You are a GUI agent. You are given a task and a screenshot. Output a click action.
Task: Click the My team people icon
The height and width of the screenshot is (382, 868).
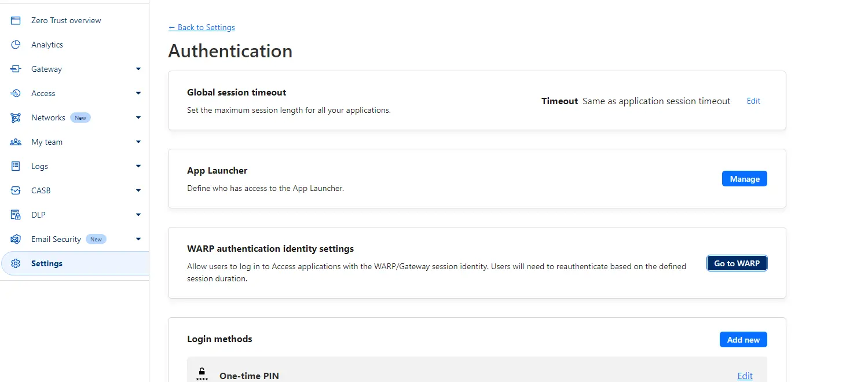[16, 142]
